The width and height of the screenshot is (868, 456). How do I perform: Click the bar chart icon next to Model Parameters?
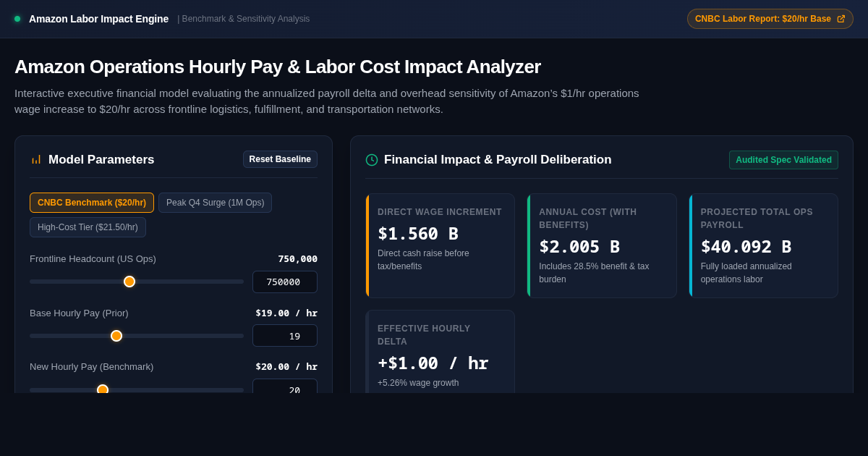pyautogui.click(x=36, y=159)
